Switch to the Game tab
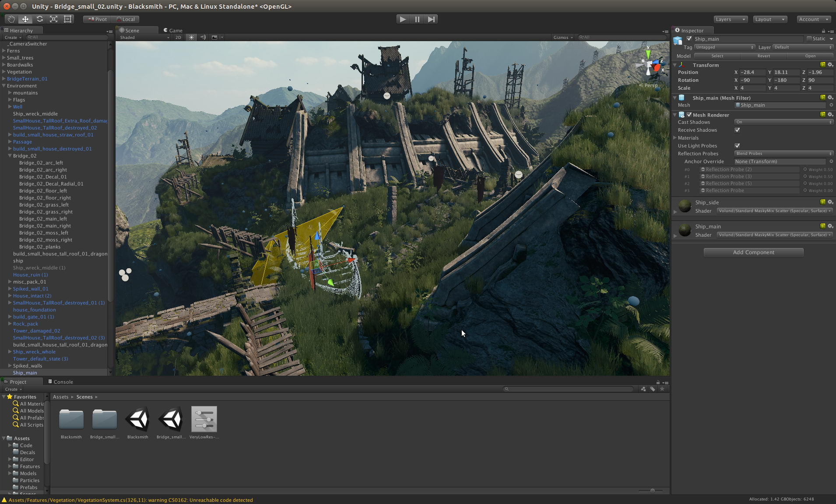Viewport: 836px width, 504px height. click(172, 30)
